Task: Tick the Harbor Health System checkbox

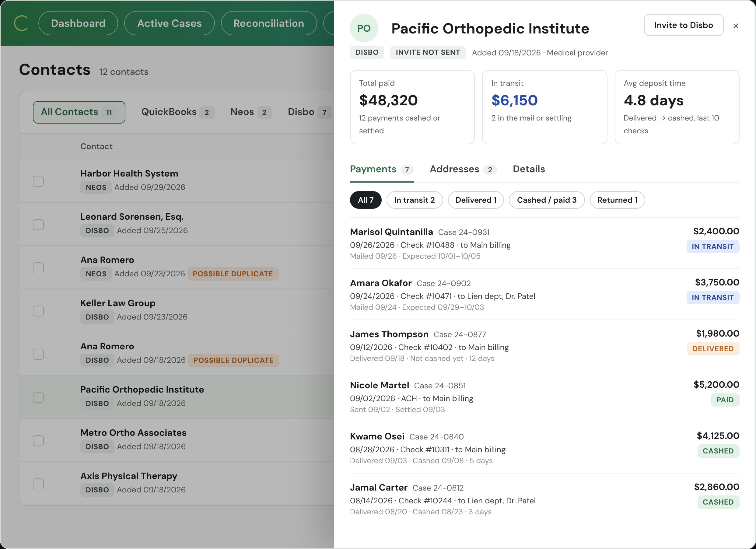Action: [x=38, y=181]
